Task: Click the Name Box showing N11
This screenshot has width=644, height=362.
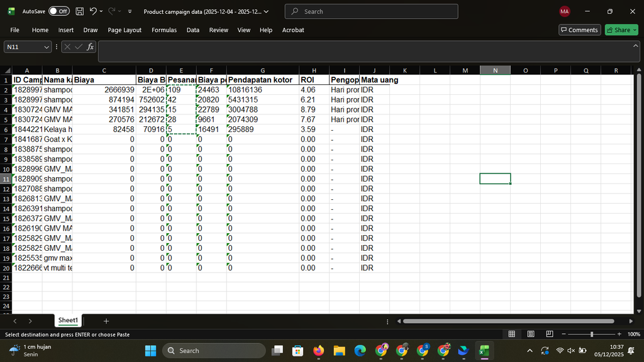Action: pos(23,47)
